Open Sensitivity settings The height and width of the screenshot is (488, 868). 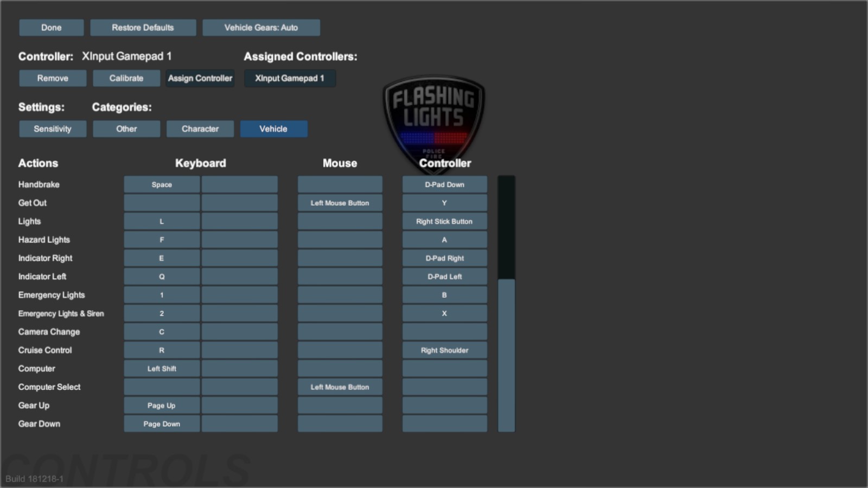point(53,129)
